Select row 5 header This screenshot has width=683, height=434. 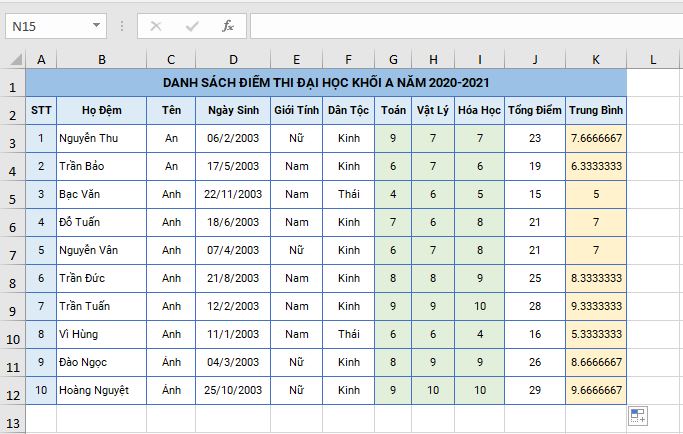coord(13,195)
